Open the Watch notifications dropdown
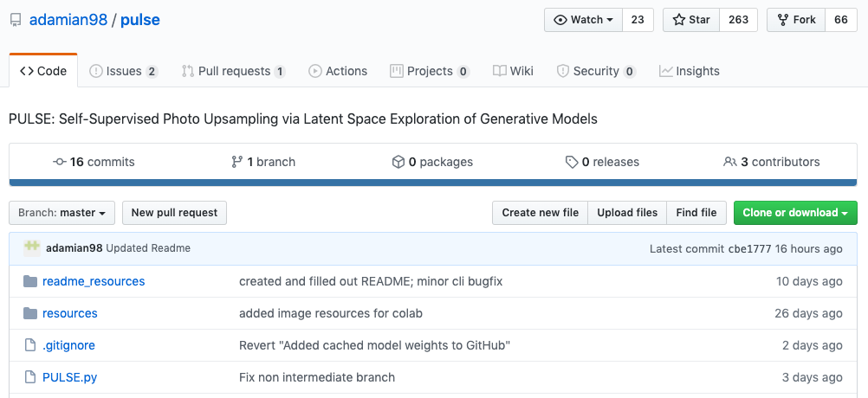Screen dimensions: 868x398 click(x=583, y=20)
